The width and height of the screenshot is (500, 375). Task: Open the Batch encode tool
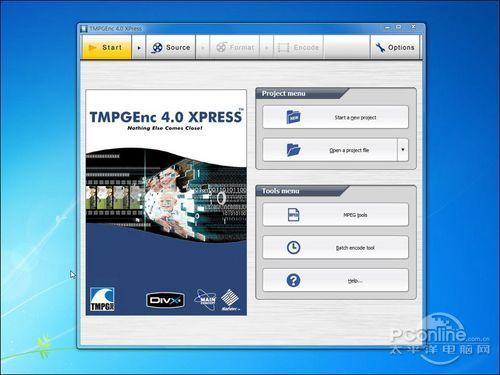335,248
